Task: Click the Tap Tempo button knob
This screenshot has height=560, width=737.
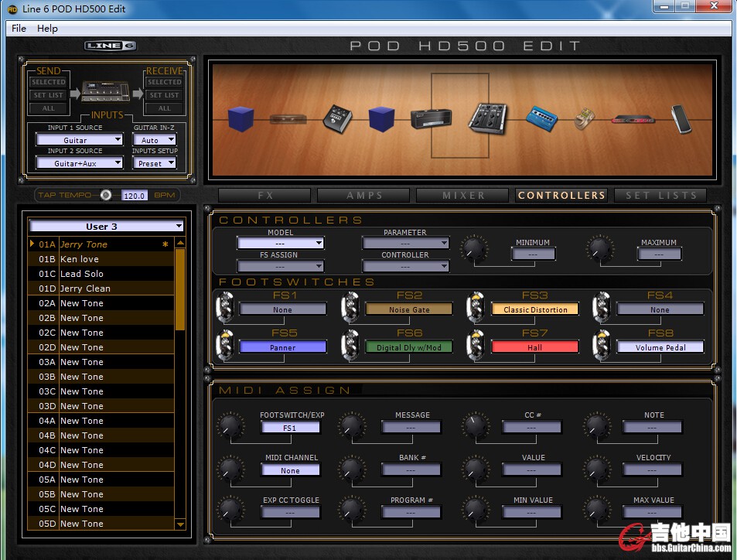Action: pyautogui.click(x=106, y=195)
